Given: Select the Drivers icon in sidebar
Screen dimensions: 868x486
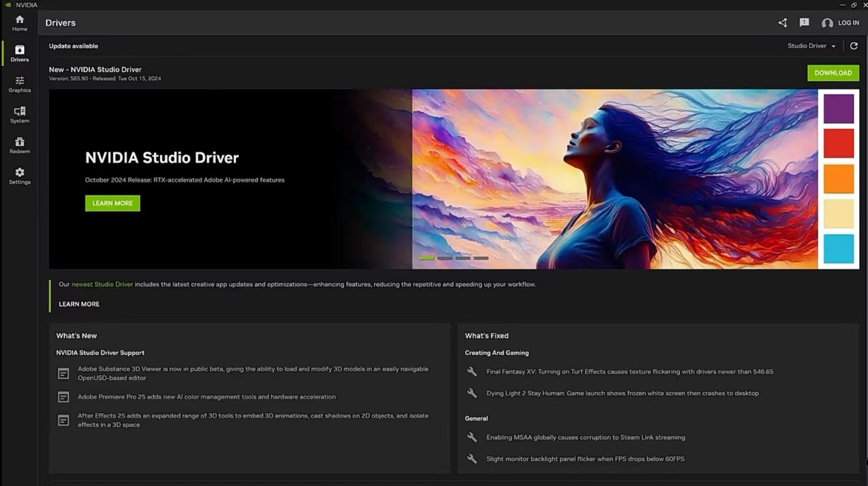Looking at the screenshot, I should (19, 53).
